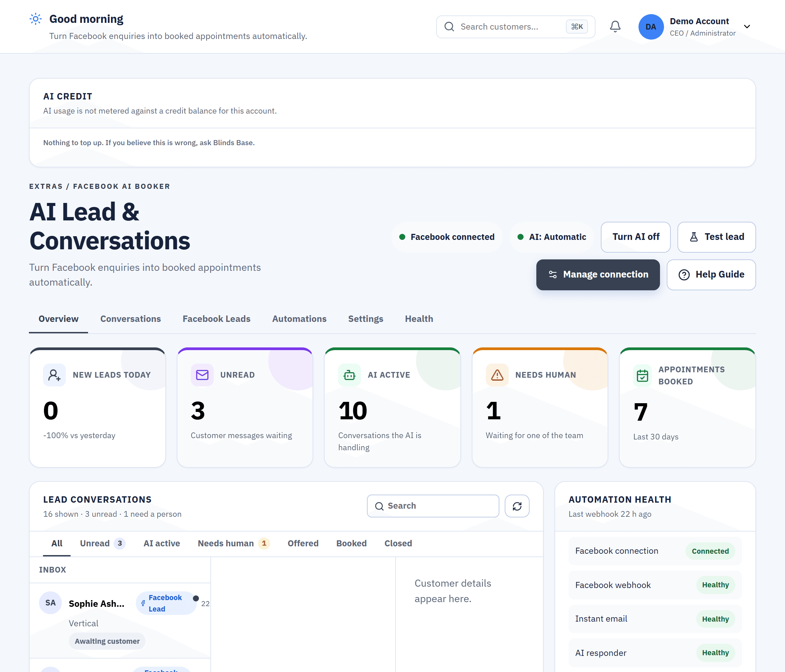The width and height of the screenshot is (785, 672).
Task: Open the Help Guide
Action: click(x=711, y=275)
